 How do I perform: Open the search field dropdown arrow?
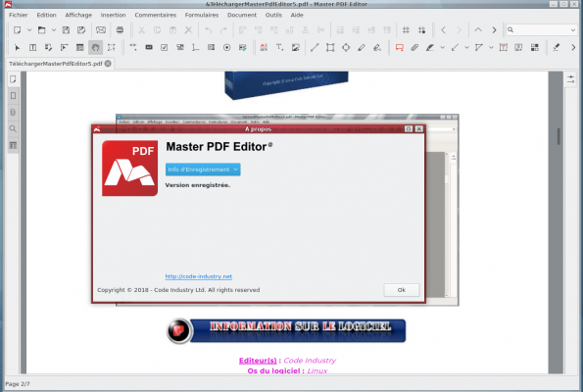coord(573,29)
